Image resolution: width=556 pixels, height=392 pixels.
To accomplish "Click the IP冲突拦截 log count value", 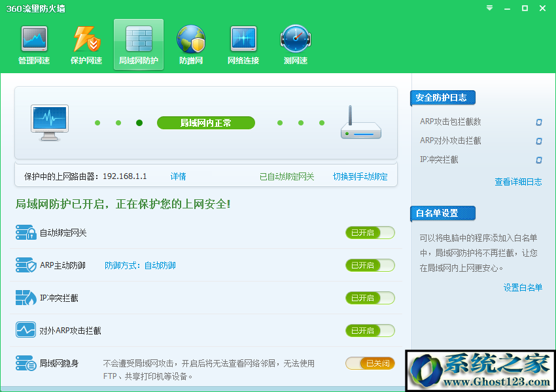I will click(x=538, y=160).
